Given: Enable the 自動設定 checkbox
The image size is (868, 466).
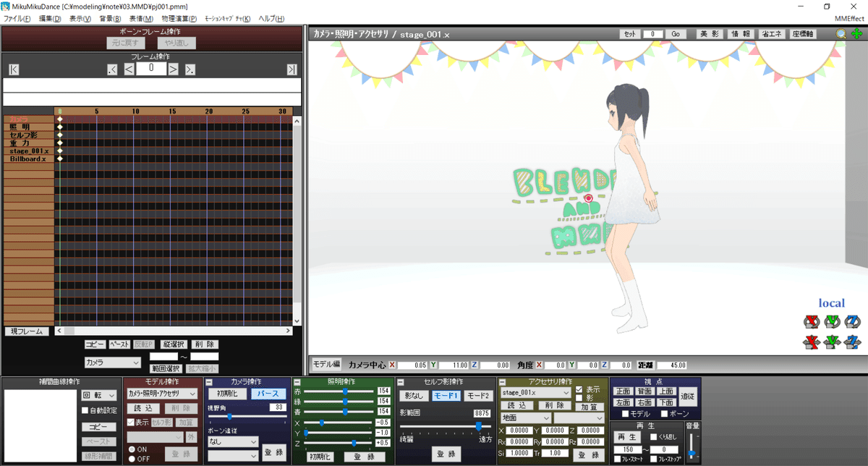Looking at the screenshot, I should click(85, 410).
